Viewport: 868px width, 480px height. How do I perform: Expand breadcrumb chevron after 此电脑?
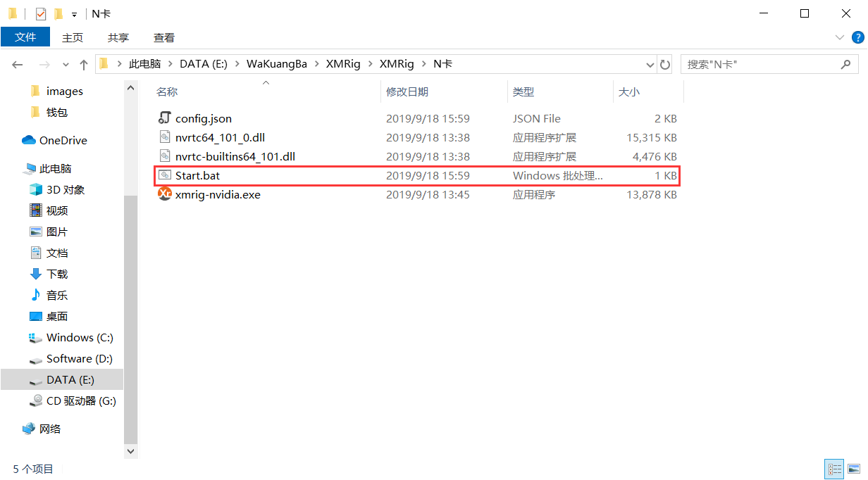click(170, 64)
